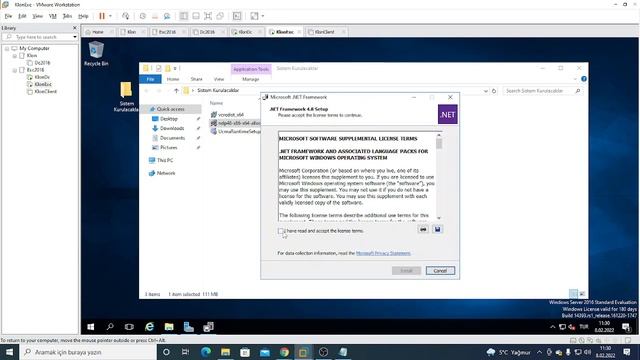640x360 pixels.
Task: Open Chrome from host taskbar
Action: coord(284,352)
